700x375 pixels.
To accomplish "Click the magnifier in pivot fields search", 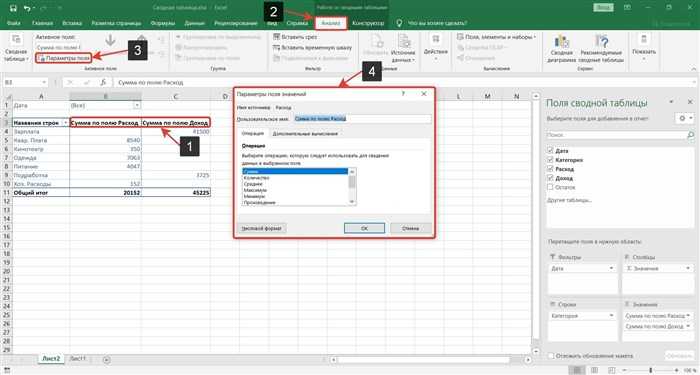I will [x=690, y=134].
